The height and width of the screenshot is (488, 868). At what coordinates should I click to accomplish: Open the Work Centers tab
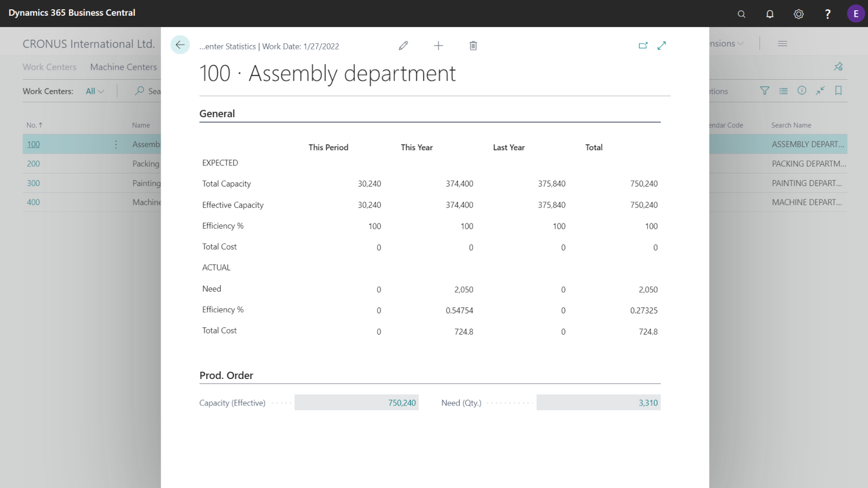pyautogui.click(x=49, y=67)
